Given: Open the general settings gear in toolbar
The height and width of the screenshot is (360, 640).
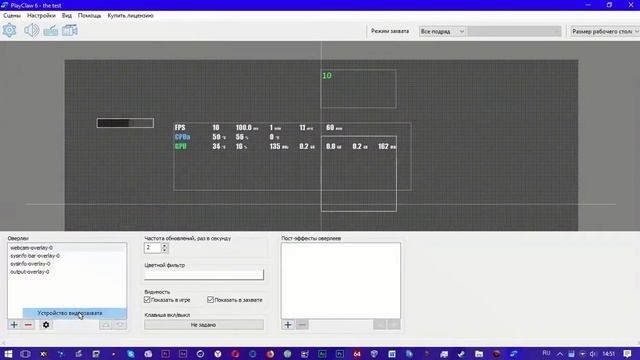Looking at the screenshot, I should 9,31.
